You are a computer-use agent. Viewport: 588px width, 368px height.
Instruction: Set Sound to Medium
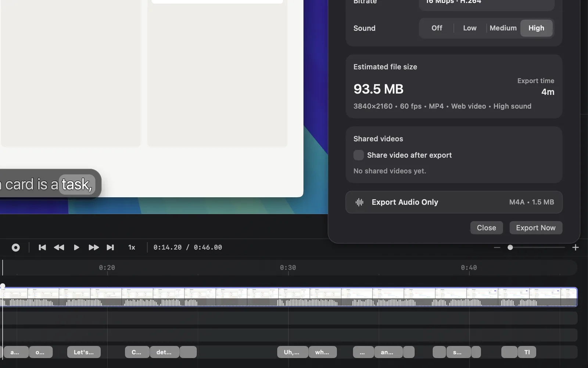503,28
